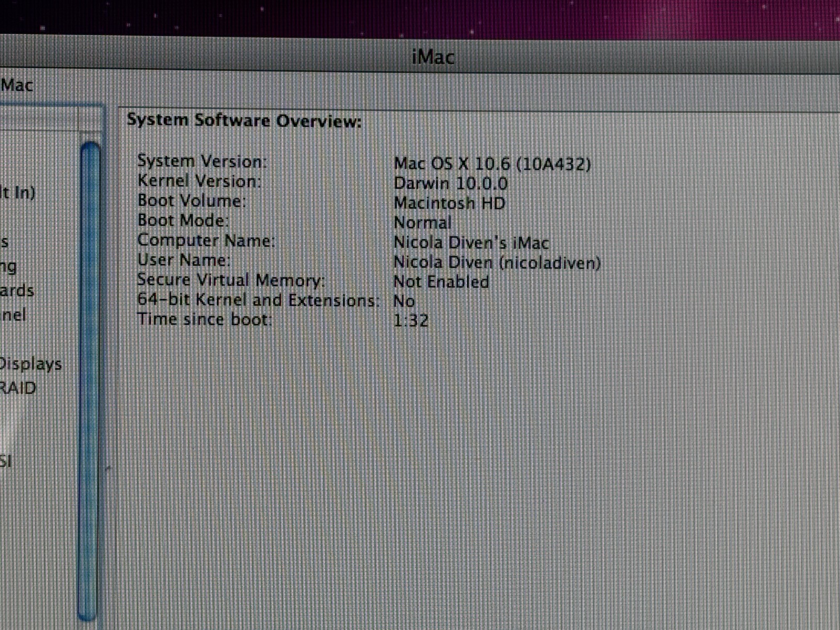Click the "iMac" window title
This screenshot has width=840, height=630.
coord(433,56)
